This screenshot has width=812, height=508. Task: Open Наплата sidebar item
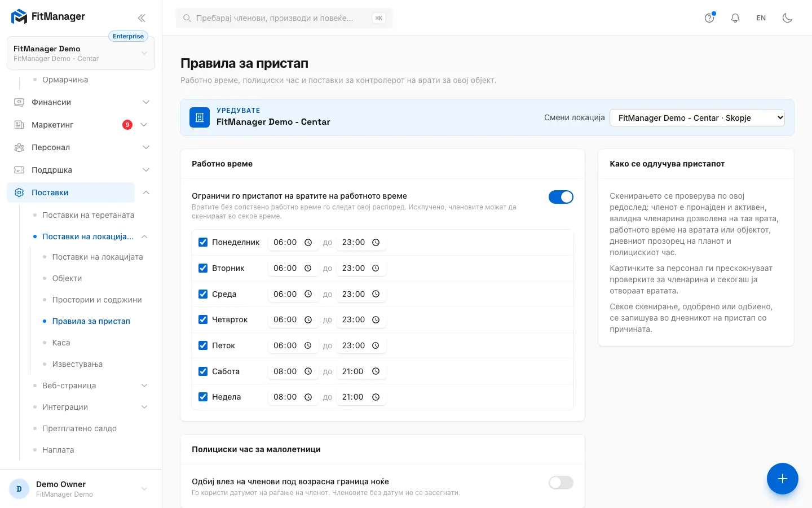[x=58, y=450]
